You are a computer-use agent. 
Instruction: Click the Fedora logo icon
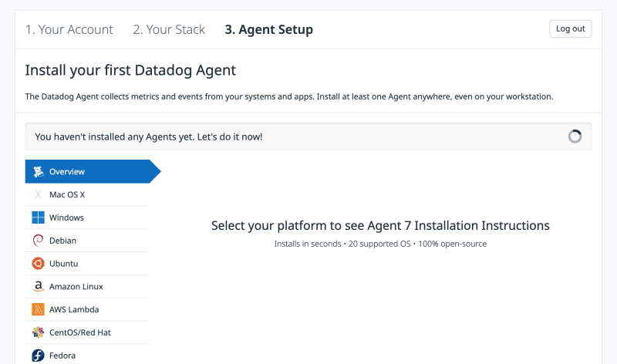tap(38, 356)
